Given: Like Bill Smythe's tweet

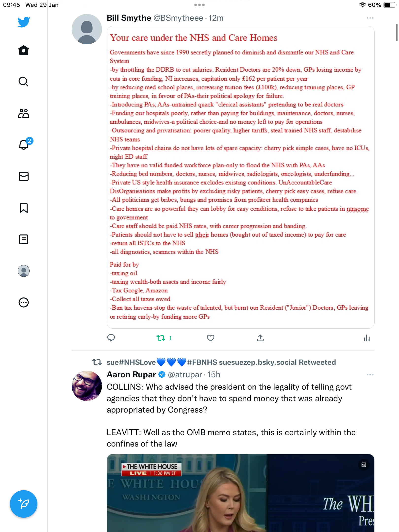Looking at the screenshot, I should pyautogui.click(x=211, y=338).
